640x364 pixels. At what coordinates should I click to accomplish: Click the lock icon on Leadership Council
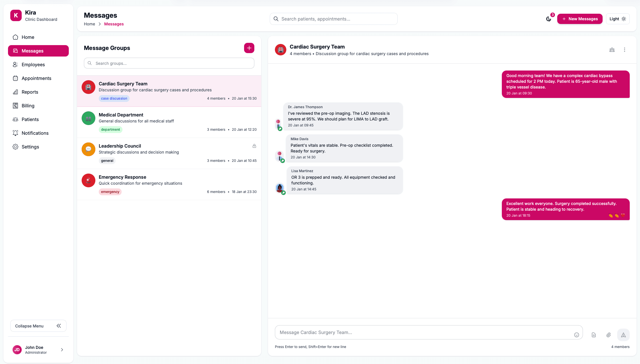tap(254, 146)
